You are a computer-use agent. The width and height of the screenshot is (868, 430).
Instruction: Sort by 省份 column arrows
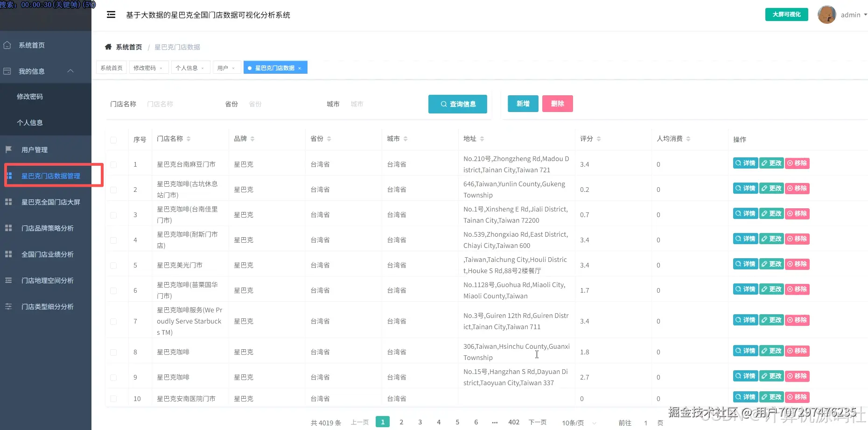(x=329, y=139)
